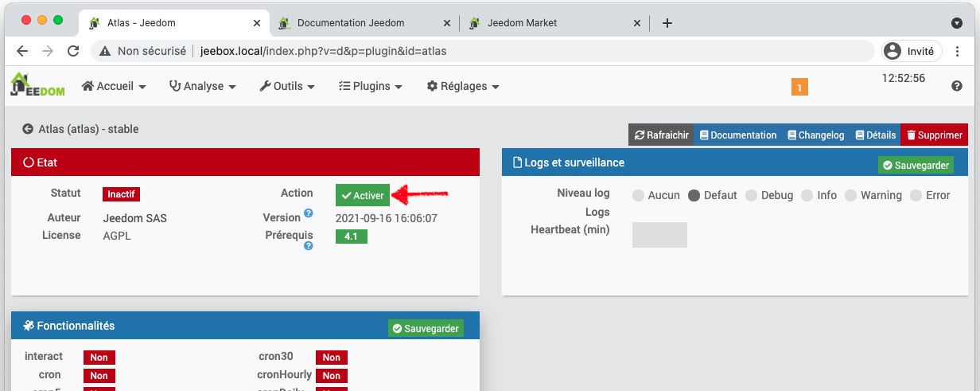Expand the Analyse menu

click(x=203, y=86)
